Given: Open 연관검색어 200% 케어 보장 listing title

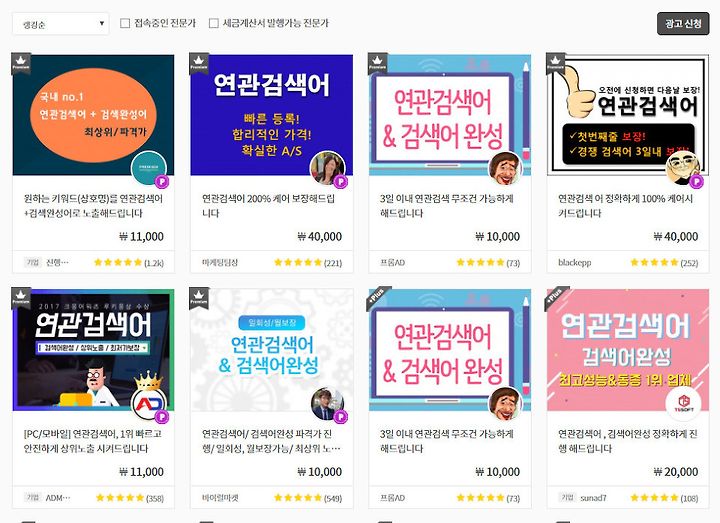Looking at the screenshot, I should coord(269,206).
